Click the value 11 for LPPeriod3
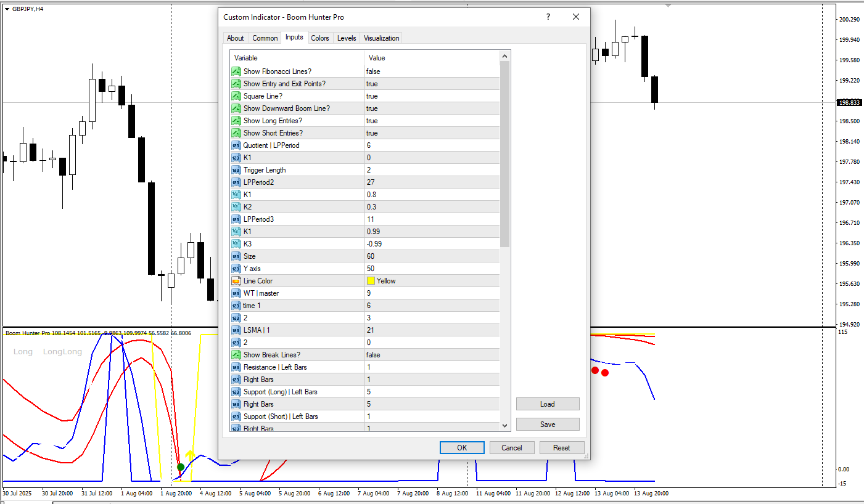864x504 pixels. tap(370, 219)
